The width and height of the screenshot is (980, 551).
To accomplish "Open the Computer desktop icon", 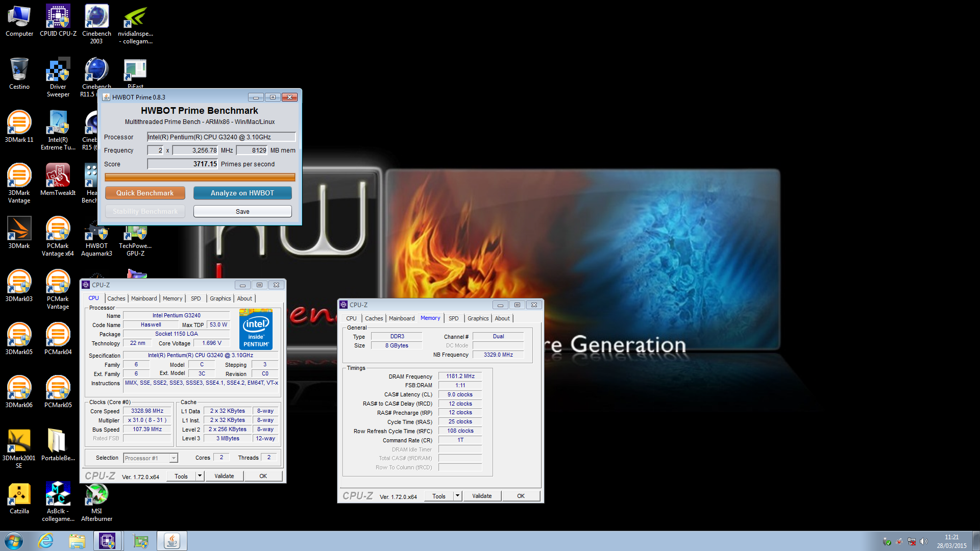I will (x=19, y=20).
